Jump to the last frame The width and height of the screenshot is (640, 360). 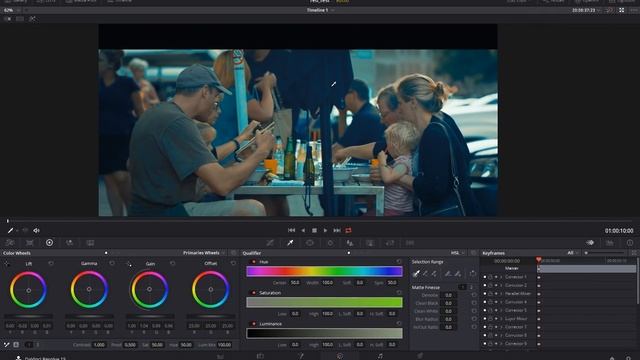click(337, 231)
